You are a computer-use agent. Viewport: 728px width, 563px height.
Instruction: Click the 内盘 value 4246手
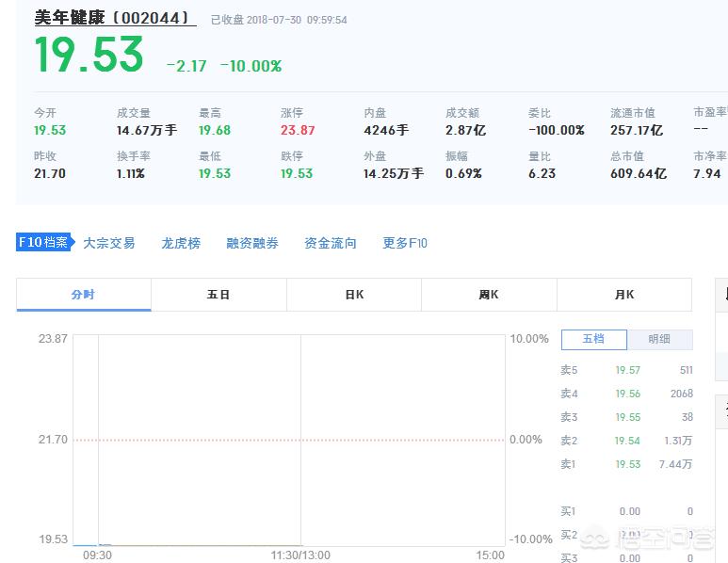386,130
